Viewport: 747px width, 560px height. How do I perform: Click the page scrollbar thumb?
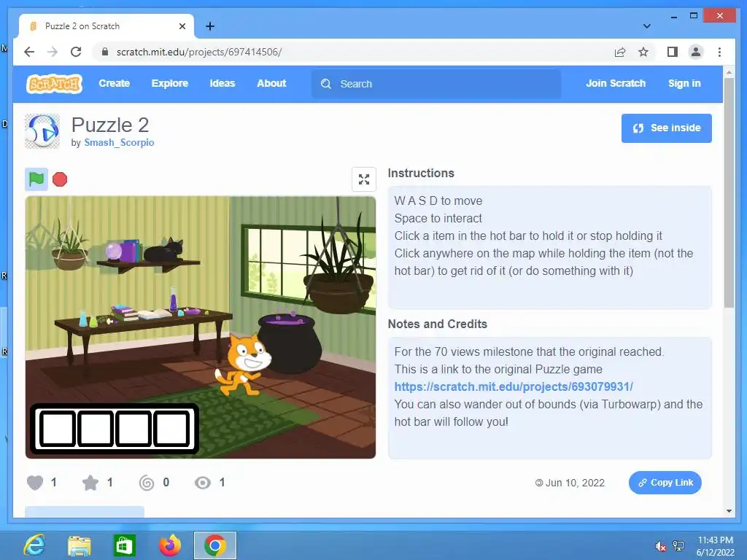point(729,192)
